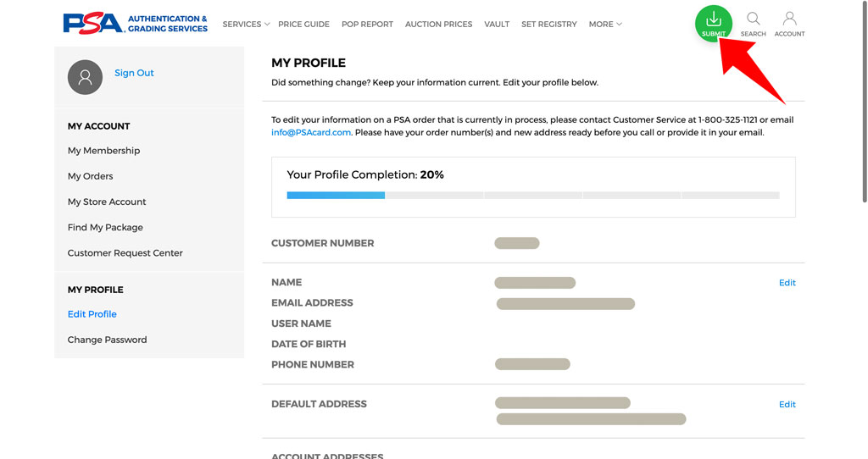Expand the Services dropdown menu

[x=246, y=25]
